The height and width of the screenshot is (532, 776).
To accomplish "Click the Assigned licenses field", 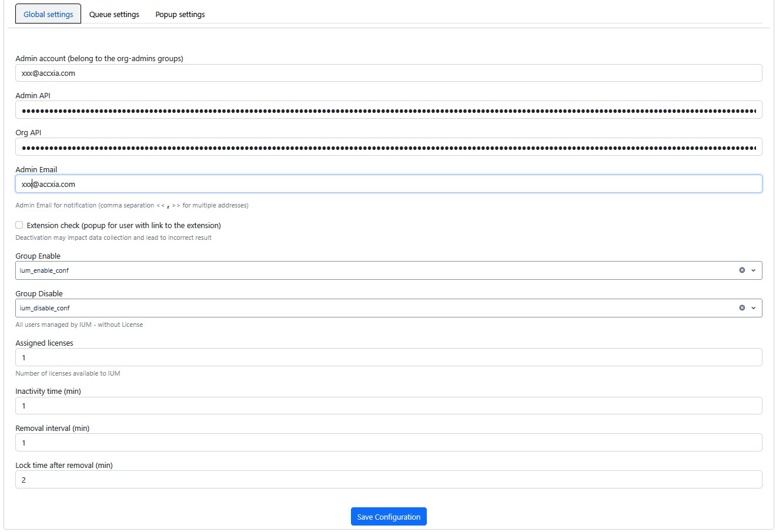I will click(388, 357).
